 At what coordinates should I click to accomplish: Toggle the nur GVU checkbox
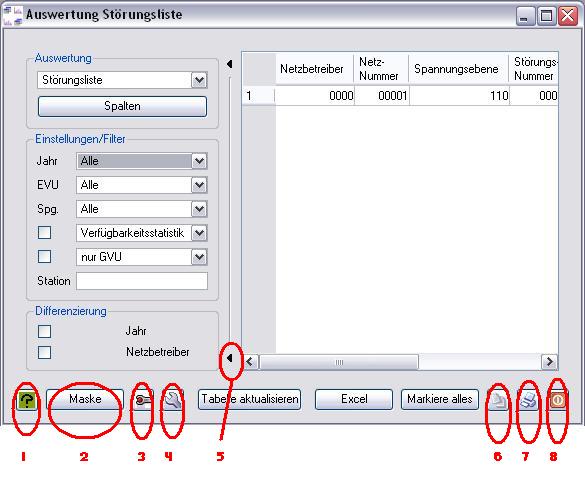[x=44, y=257]
